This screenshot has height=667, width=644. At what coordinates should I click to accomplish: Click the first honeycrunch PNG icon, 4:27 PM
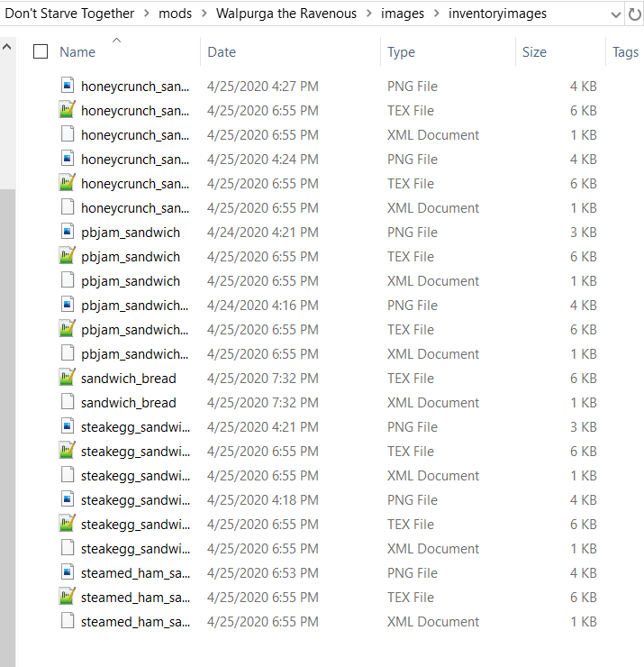point(67,87)
